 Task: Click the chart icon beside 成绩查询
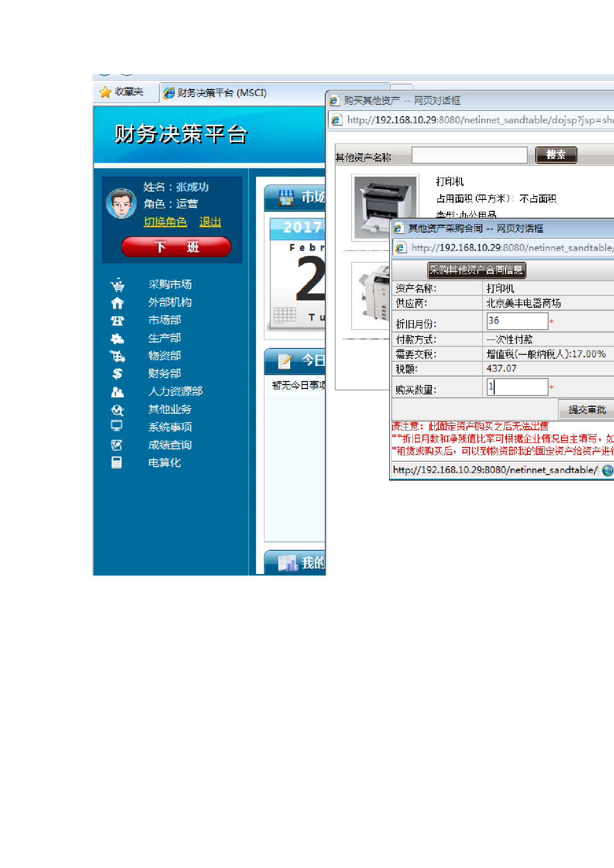(117, 445)
